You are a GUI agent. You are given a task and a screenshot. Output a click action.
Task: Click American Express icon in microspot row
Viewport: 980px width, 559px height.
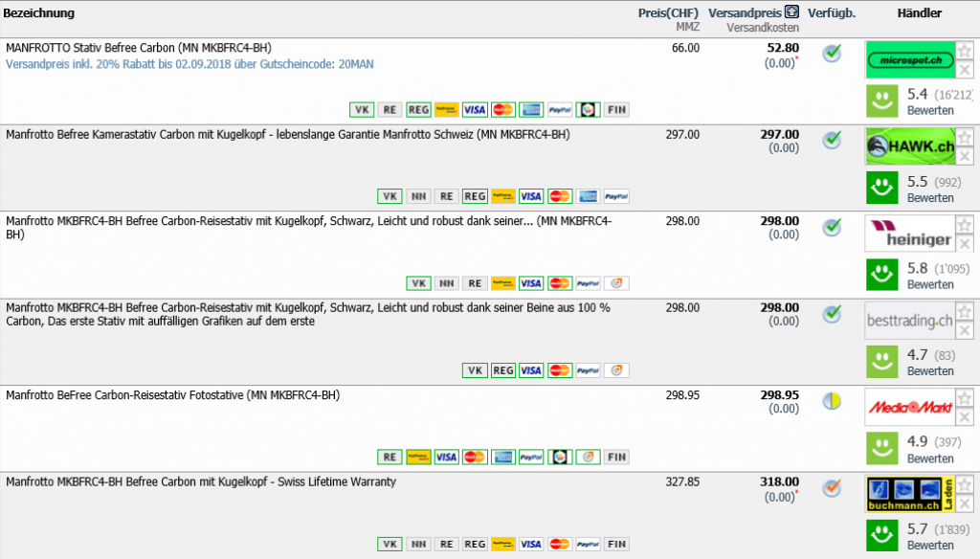(x=531, y=110)
